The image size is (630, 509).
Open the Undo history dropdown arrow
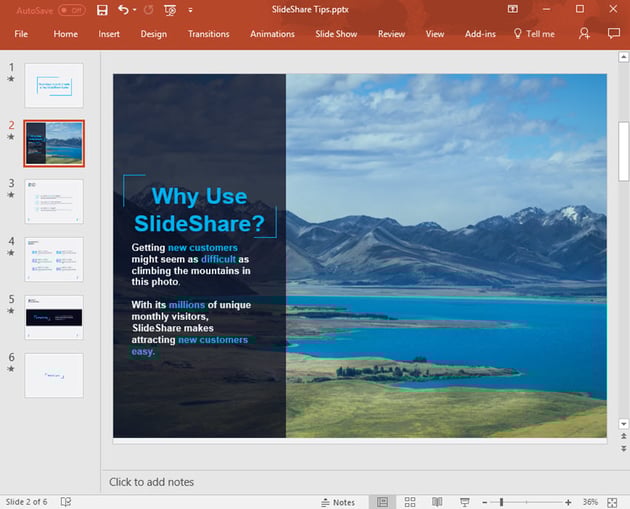coord(135,10)
